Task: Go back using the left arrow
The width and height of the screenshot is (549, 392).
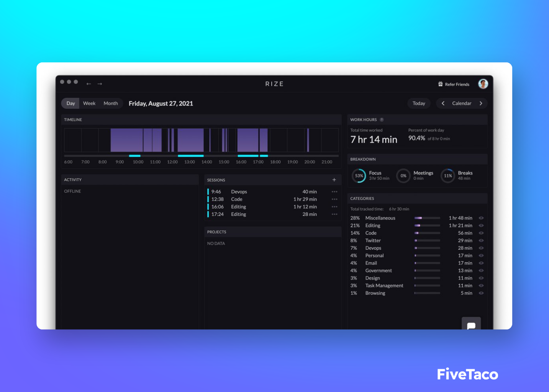Action: 88,84
